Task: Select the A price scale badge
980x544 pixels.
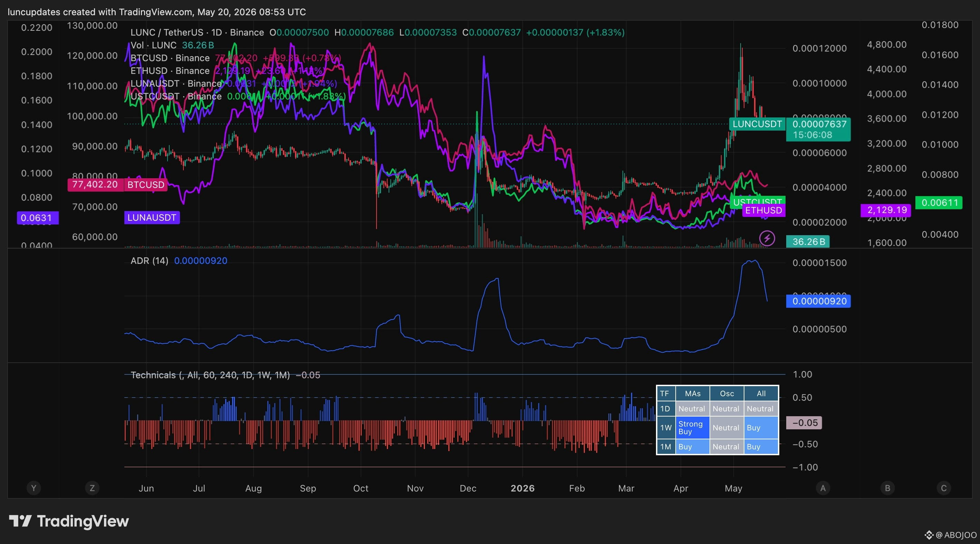Action: [x=823, y=488]
